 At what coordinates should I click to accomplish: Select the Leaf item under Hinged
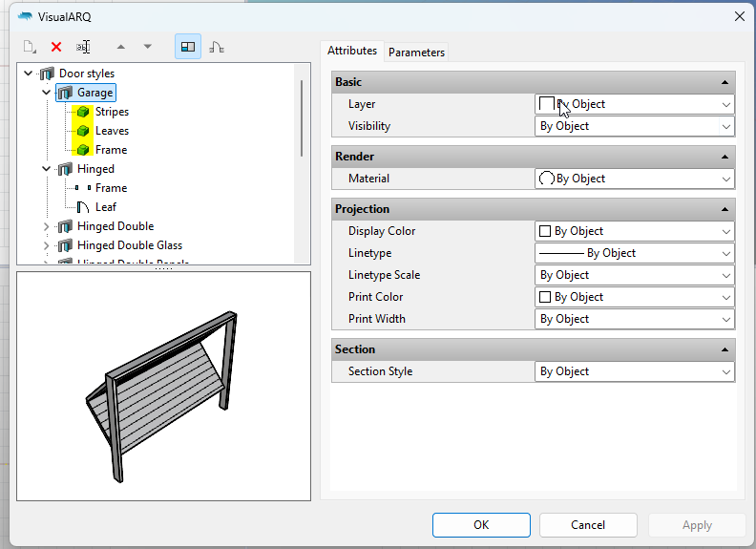[106, 207]
